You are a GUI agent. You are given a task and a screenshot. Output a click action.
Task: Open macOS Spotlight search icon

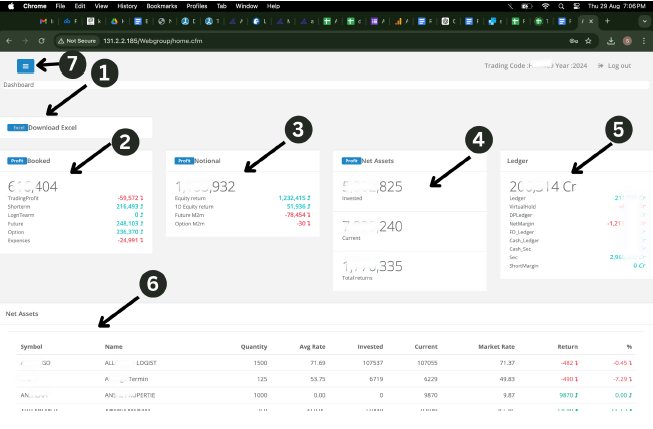coord(560,5)
